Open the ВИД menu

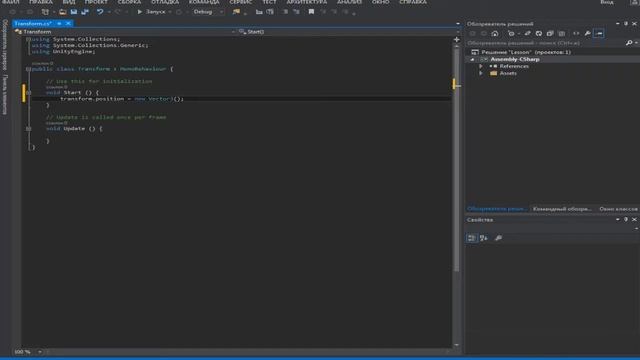69,2
